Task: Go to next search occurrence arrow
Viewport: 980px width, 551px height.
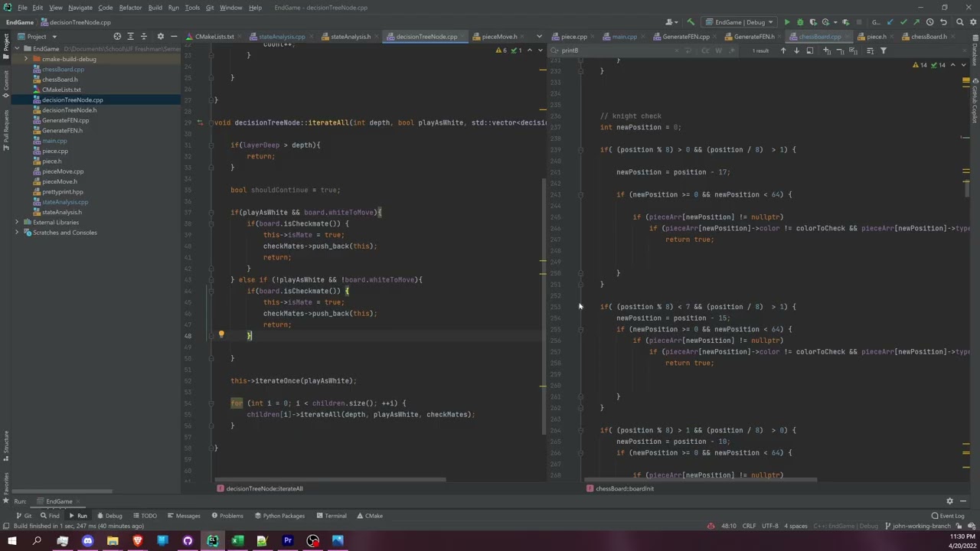Action: pos(796,51)
